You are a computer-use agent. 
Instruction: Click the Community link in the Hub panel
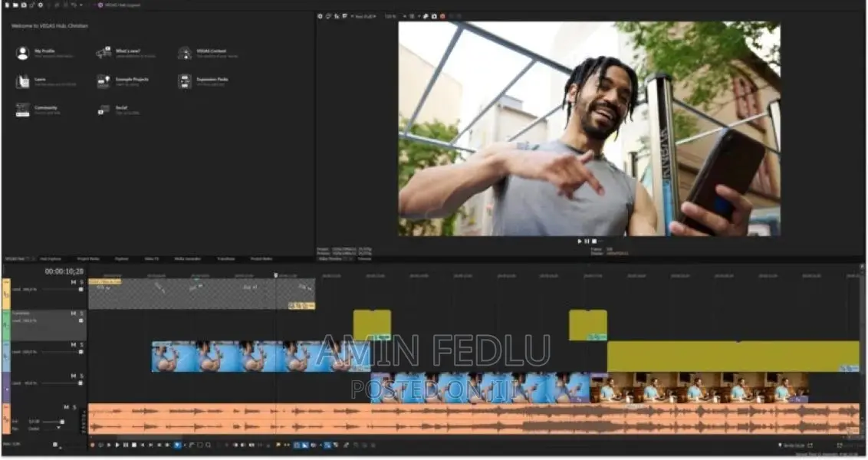[44, 107]
